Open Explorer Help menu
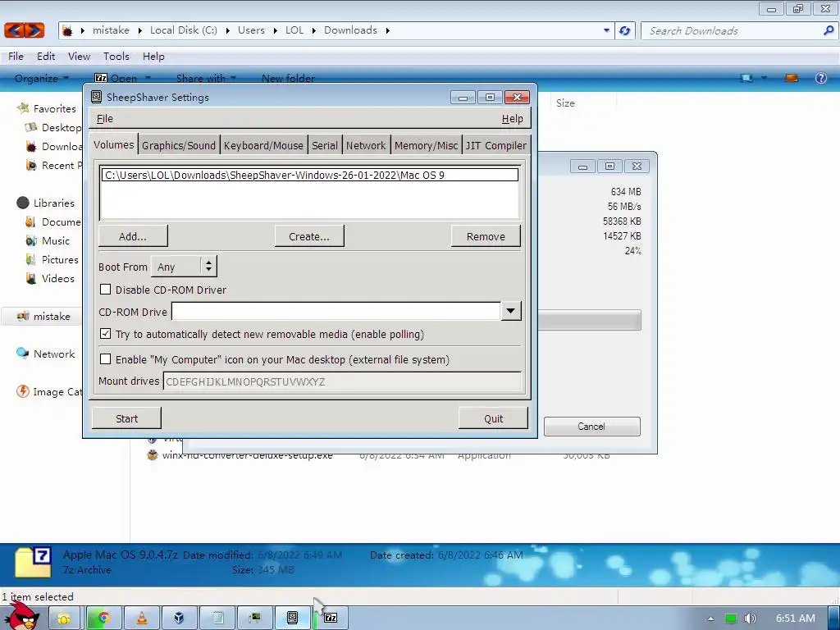Screen dimensions: 840x630 [x=153, y=57]
